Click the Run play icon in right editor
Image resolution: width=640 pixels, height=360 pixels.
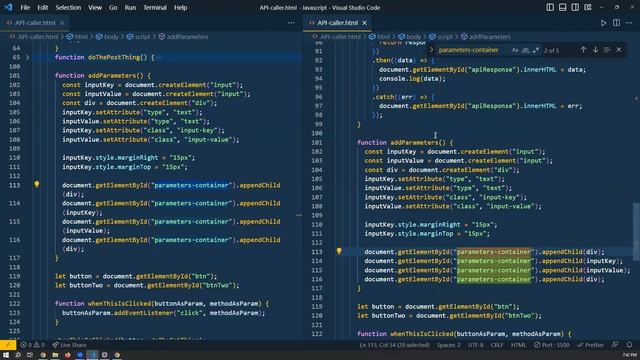click(603, 23)
